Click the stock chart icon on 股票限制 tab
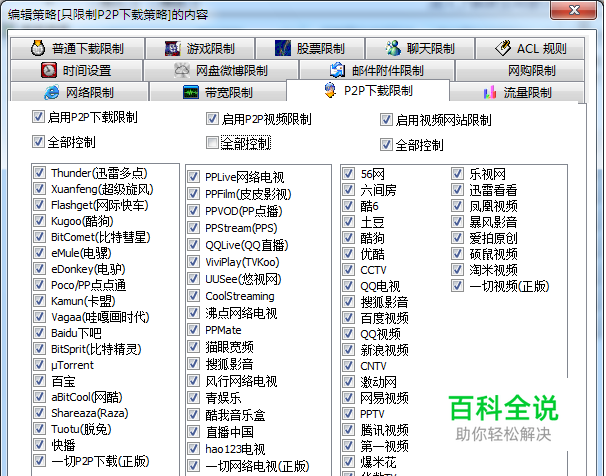606x476 pixels. (283, 48)
